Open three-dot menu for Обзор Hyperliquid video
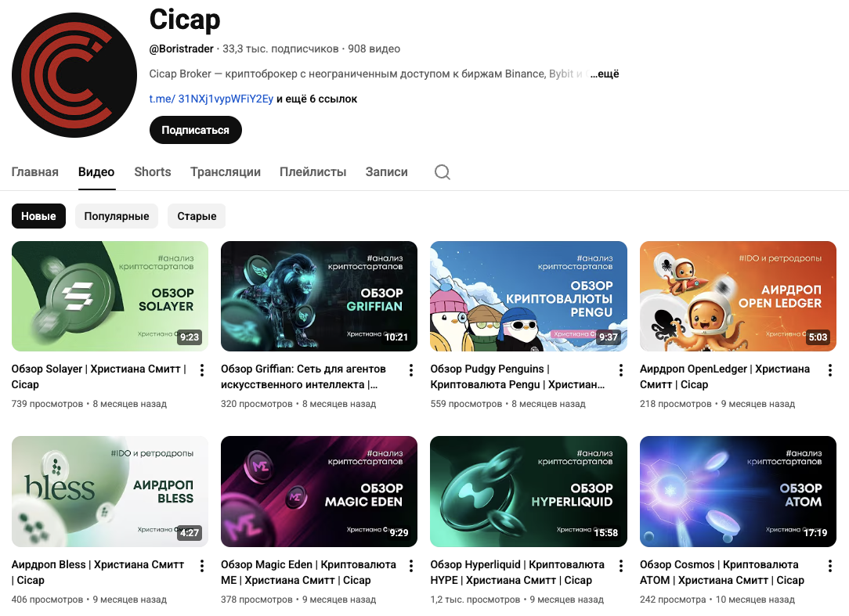Screen dimensions: 849x616 [x=620, y=566]
